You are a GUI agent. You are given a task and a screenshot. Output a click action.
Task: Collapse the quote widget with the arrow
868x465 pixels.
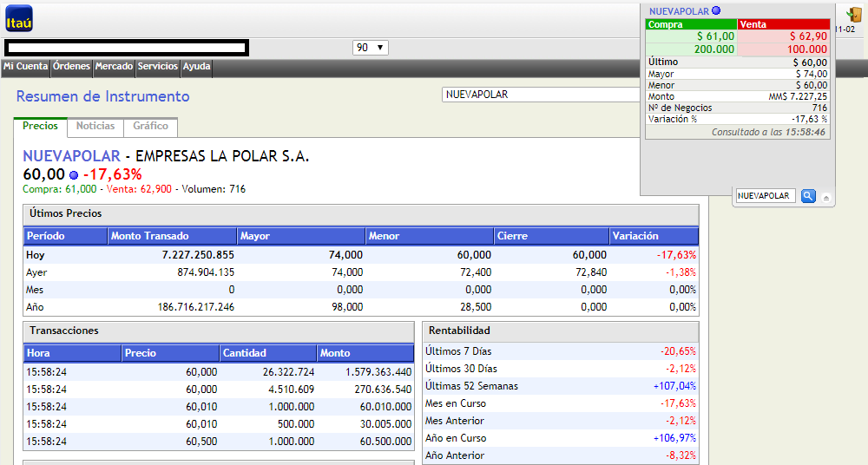pyautogui.click(x=826, y=198)
